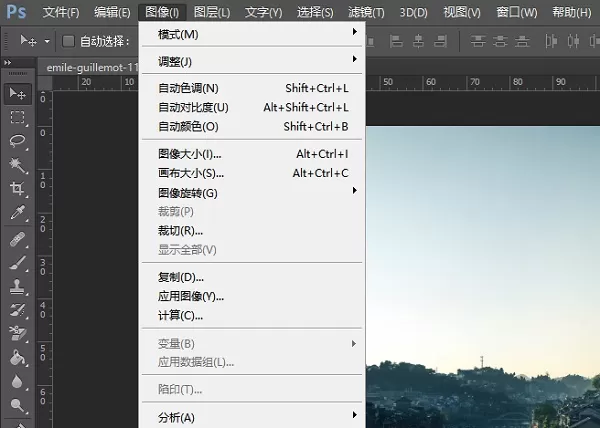Viewport: 600px width, 428px height.
Task: Select the Magic Wand tool
Action: [18, 165]
